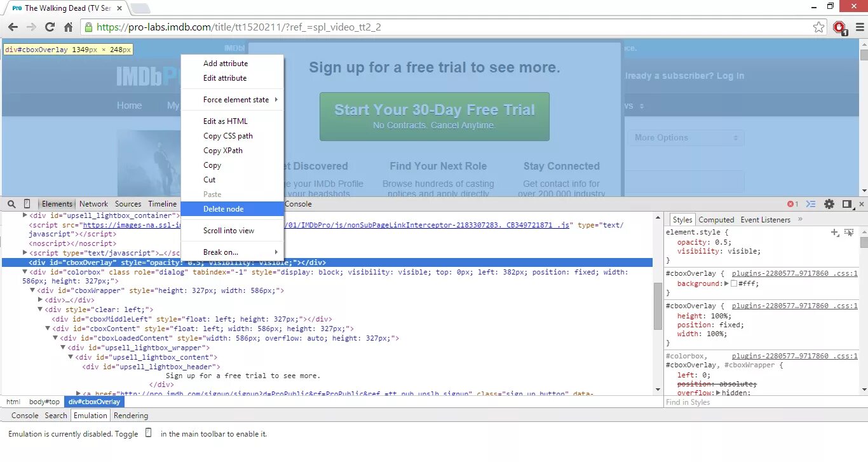This screenshot has width=868, height=462.
Task: Click the New Style Rule plus icon
Action: click(x=835, y=233)
